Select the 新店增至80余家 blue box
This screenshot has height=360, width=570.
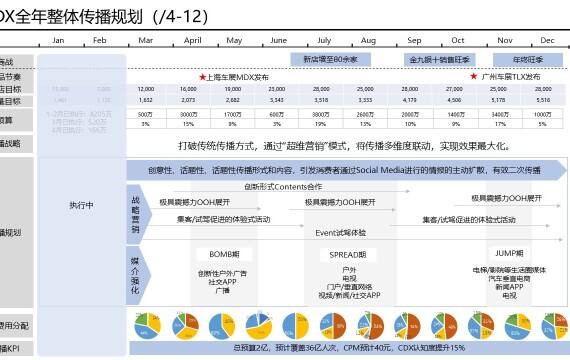point(330,59)
